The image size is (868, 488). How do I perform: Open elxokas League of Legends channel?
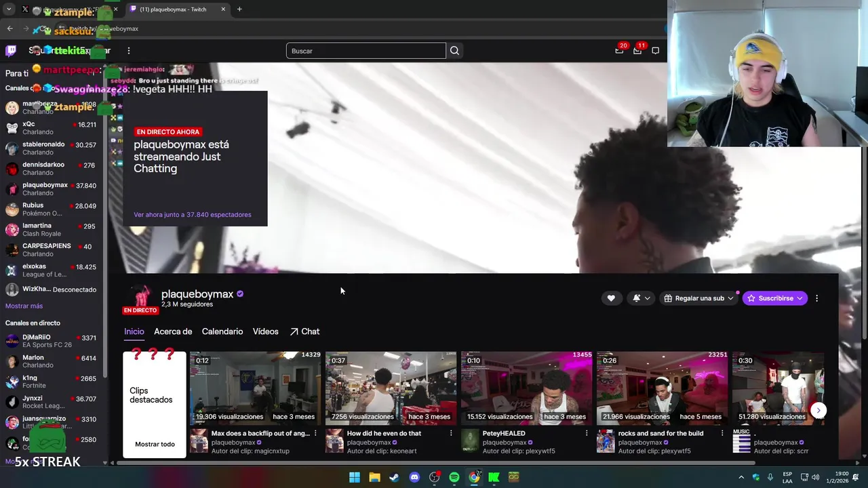(x=52, y=270)
